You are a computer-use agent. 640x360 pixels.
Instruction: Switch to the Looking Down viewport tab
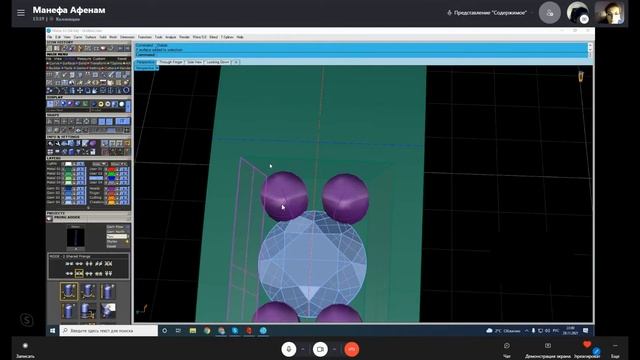coord(218,62)
